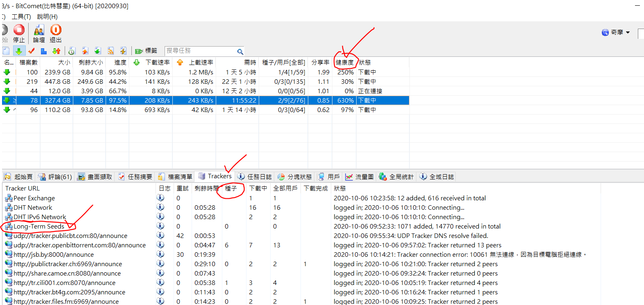Open the 奇摩 search engine dropdown
This screenshot has height=305, width=644.
coord(616,32)
